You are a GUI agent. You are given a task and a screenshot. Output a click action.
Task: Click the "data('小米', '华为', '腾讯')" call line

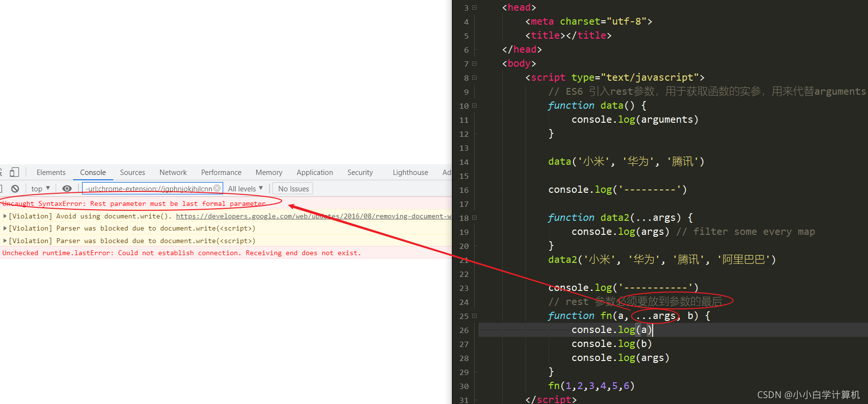click(x=626, y=161)
